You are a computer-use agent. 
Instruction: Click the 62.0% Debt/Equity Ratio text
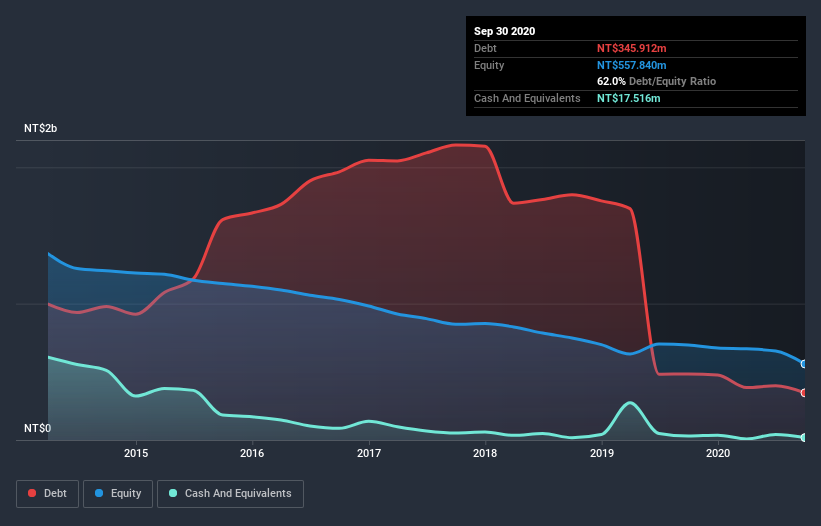(x=657, y=81)
